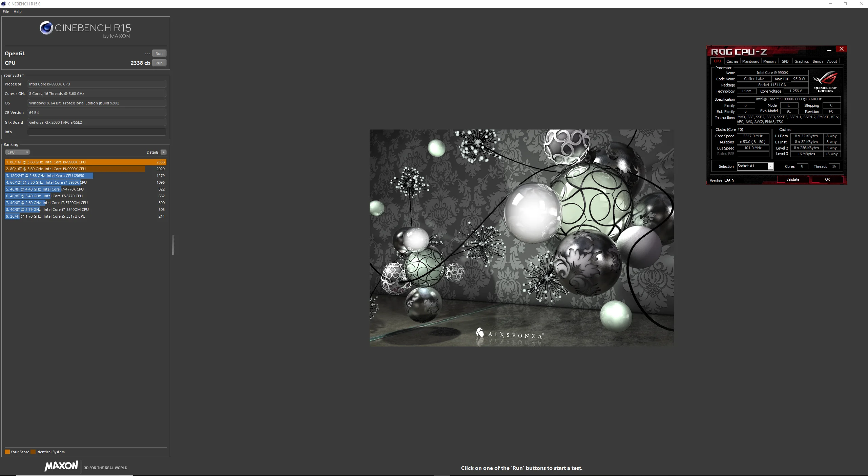Close the ROG CPU-Z window
This screenshot has height=476, width=868.
point(841,49)
